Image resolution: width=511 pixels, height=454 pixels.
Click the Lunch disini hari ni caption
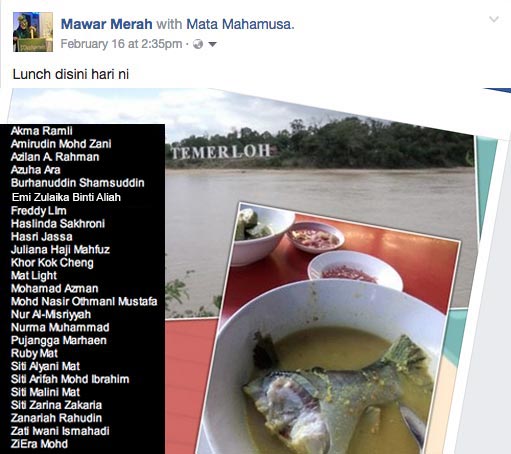(x=71, y=74)
